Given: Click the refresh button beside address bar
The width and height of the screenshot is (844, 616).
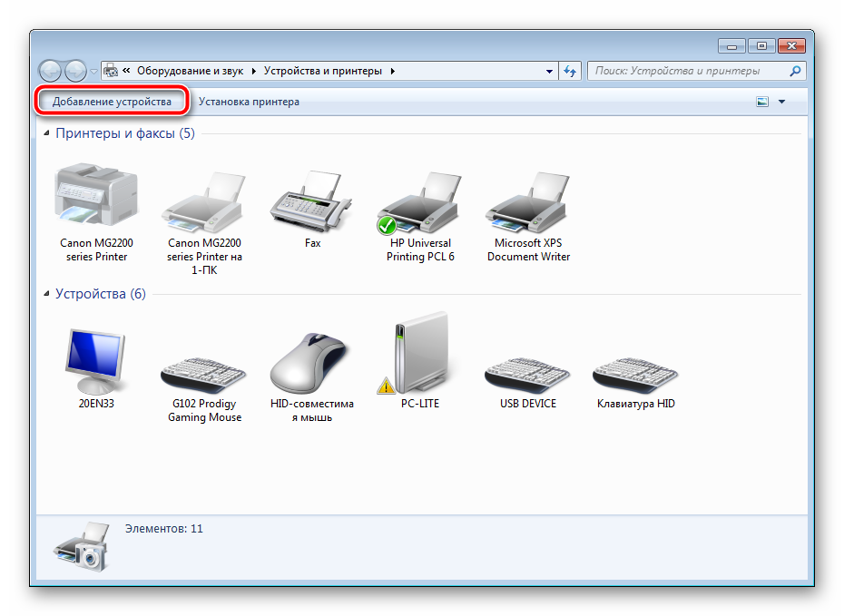Looking at the screenshot, I should [x=570, y=71].
